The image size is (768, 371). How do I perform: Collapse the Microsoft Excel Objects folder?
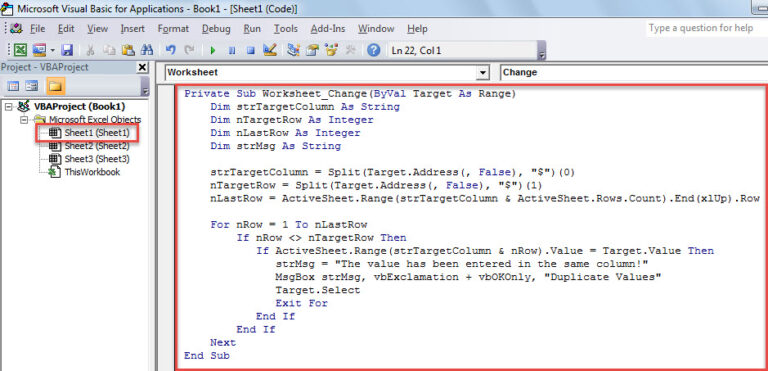coord(24,120)
